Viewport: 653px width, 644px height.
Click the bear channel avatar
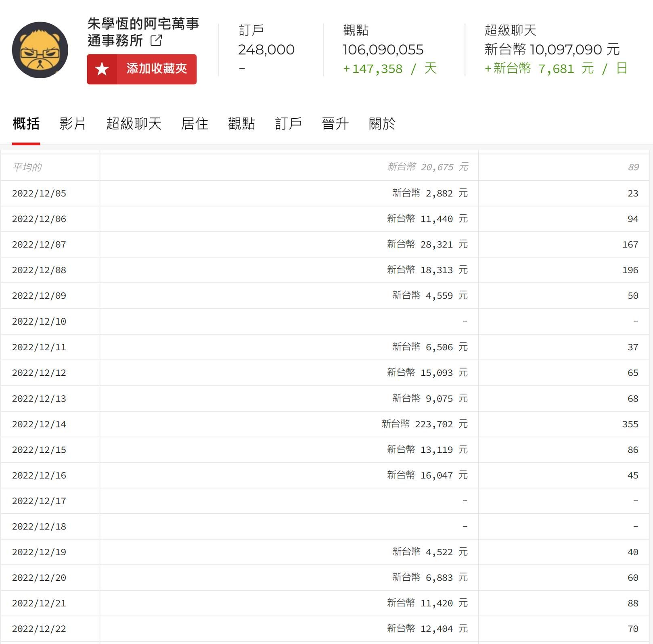40,50
